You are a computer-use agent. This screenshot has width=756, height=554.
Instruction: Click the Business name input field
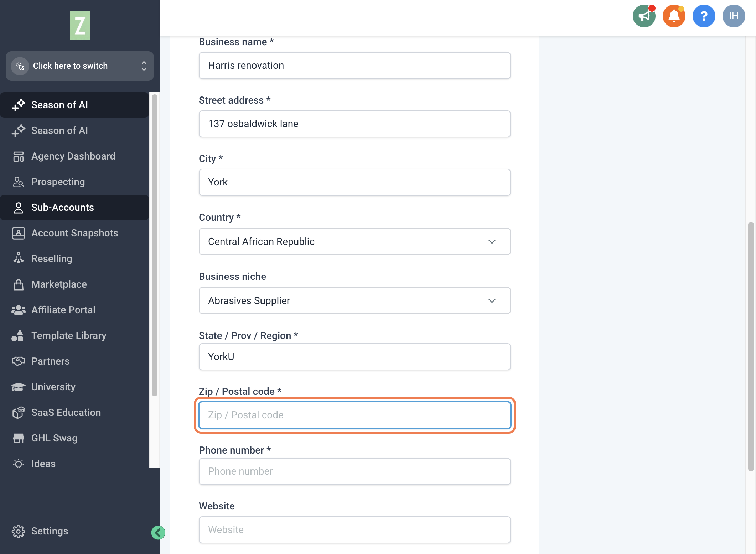354,66
